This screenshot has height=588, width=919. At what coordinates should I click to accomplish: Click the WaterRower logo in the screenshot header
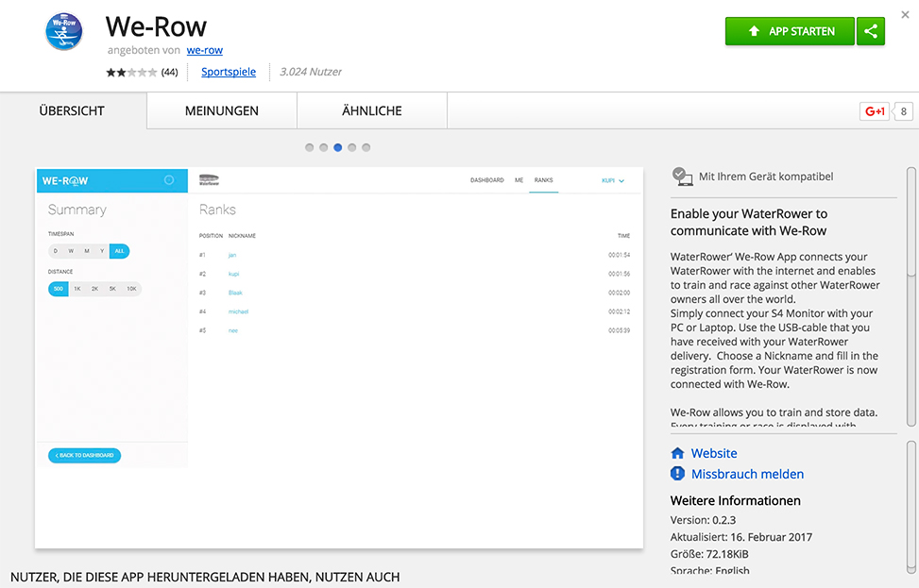coord(209,179)
